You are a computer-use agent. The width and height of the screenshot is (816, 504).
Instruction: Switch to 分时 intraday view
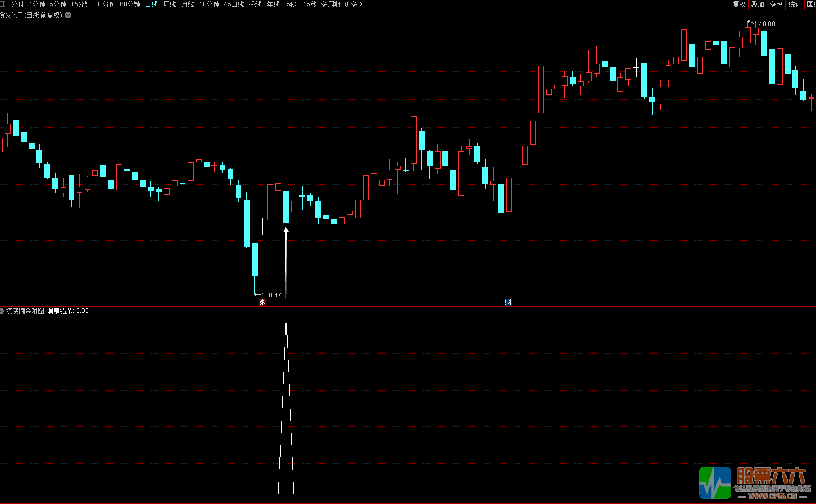(17, 4)
